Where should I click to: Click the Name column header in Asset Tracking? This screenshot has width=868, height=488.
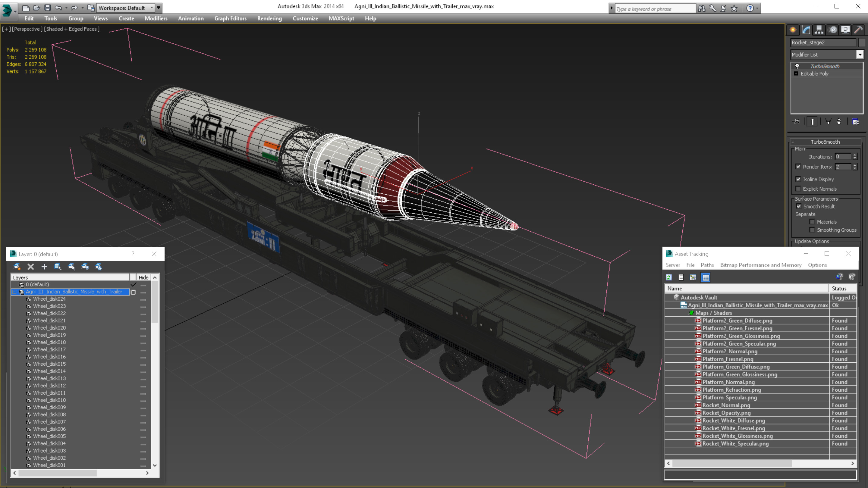(x=746, y=288)
